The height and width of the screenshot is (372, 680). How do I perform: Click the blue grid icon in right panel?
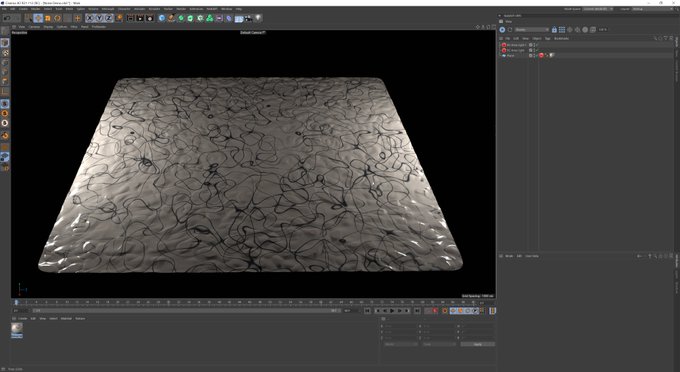[x=562, y=29]
